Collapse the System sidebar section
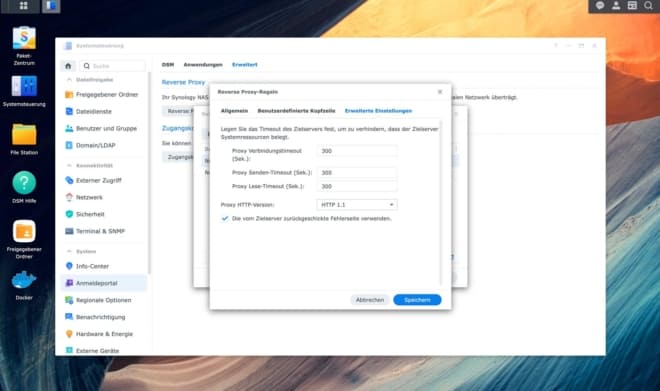This screenshot has height=391, width=660. (69, 251)
